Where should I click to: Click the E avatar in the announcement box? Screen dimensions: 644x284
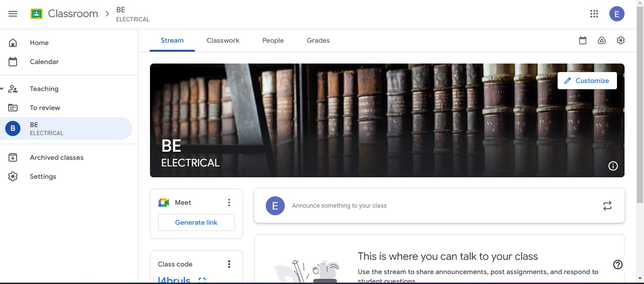[275, 206]
